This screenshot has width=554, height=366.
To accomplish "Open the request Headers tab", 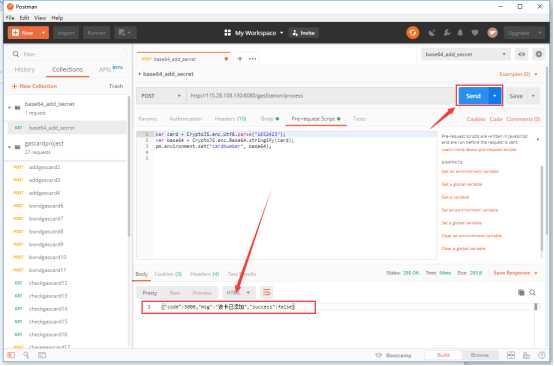I will (230, 118).
